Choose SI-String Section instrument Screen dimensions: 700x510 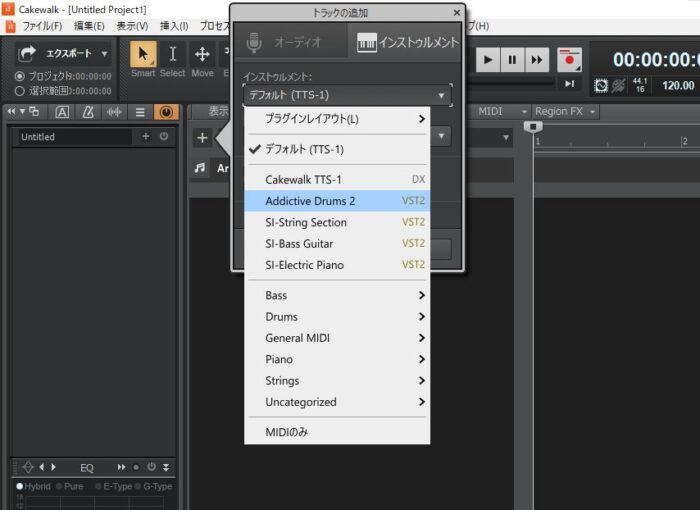(x=337, y=222)
